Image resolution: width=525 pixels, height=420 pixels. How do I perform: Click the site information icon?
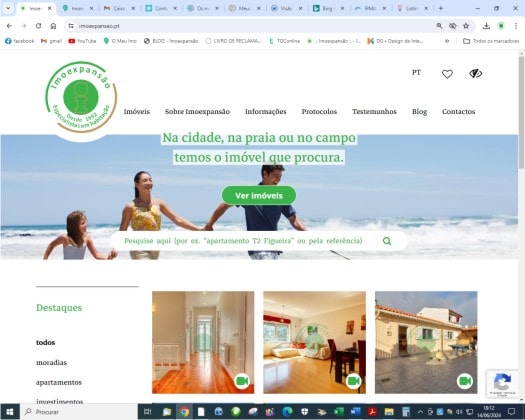click(71, 26)
